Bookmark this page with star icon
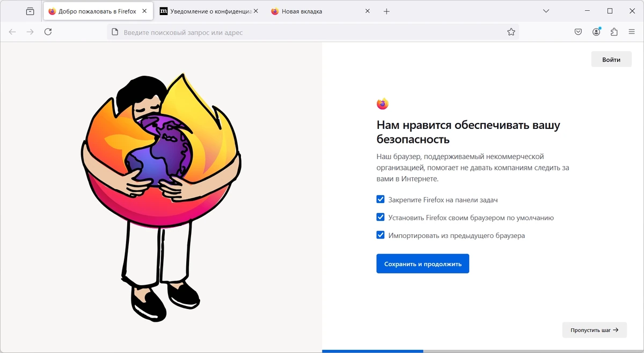The width and height of the screenshot is (644, 353). click(511, 32)
